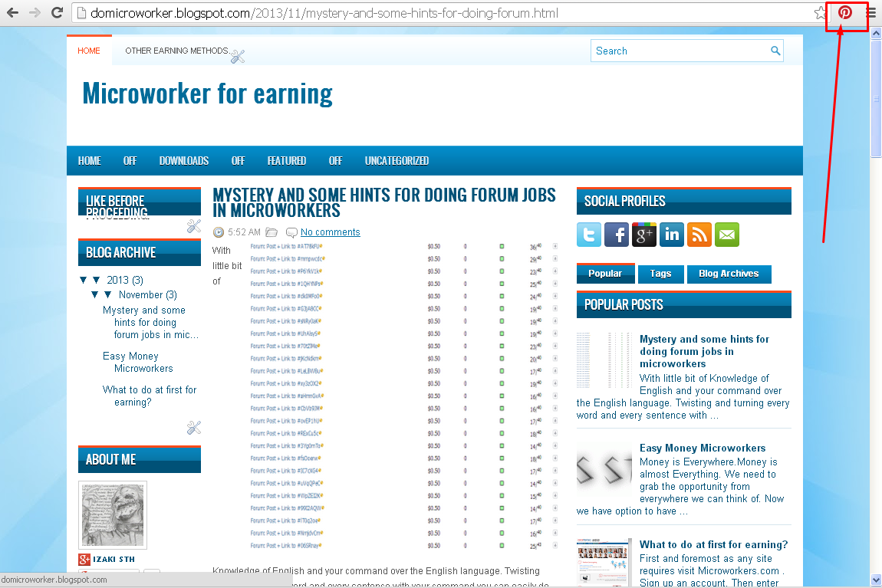Image resolution: width=882 pixels, height=588 pixels.
Task: Click inside the Search input field
Action: [675, 51]
